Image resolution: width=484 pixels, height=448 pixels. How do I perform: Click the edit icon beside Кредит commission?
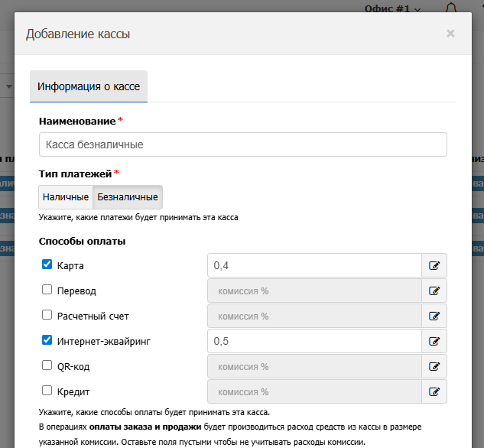pyautogui.click(x=434, y=392)
